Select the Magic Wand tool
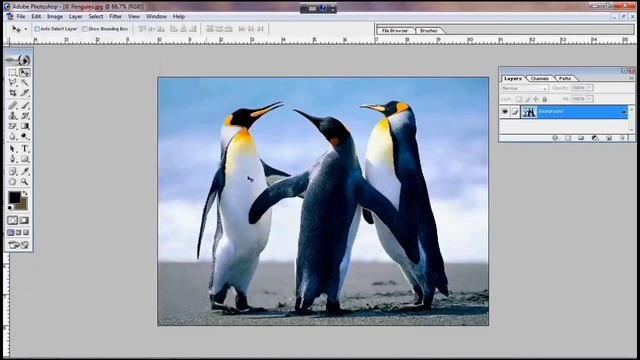The image size is (640, 360). (x=25, y=83)
